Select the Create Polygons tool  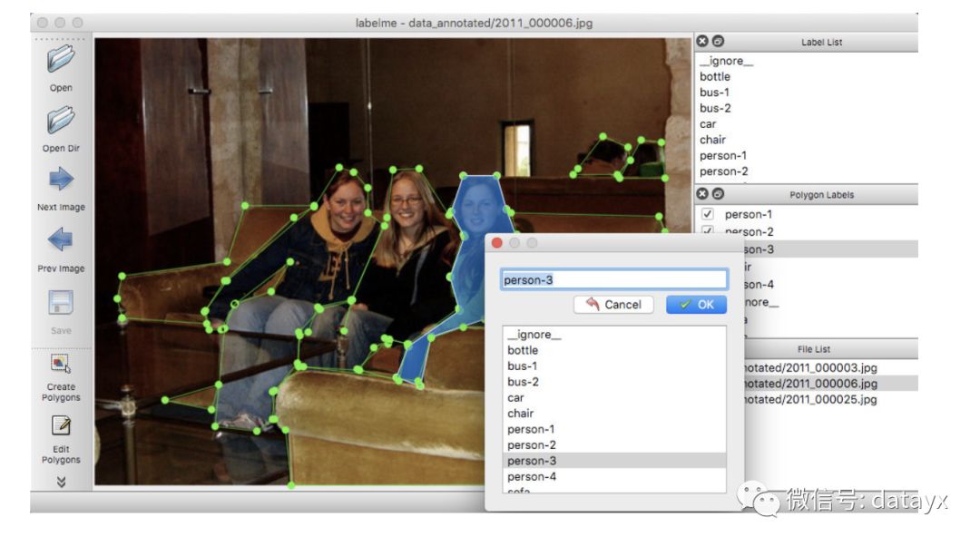click(x=61, y=364)
